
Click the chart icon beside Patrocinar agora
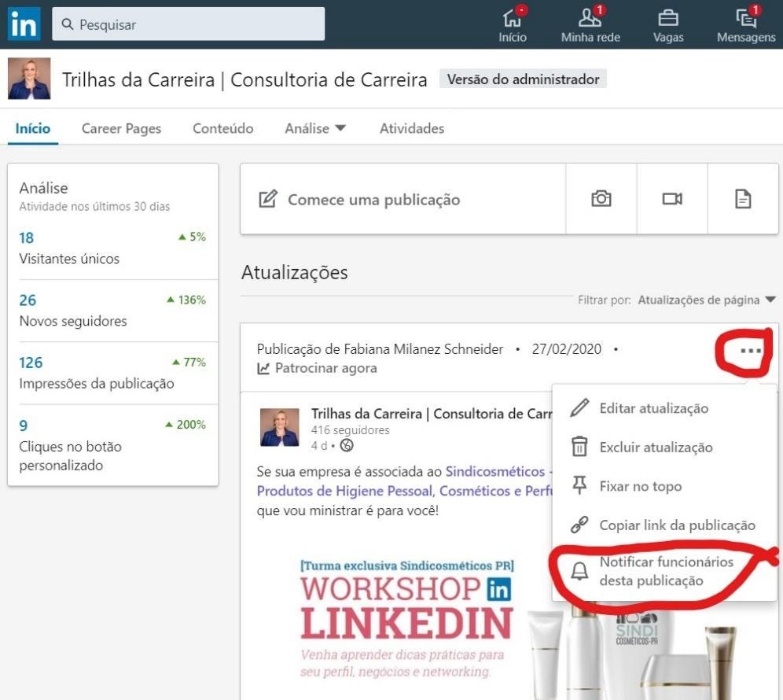click(263, 369)
